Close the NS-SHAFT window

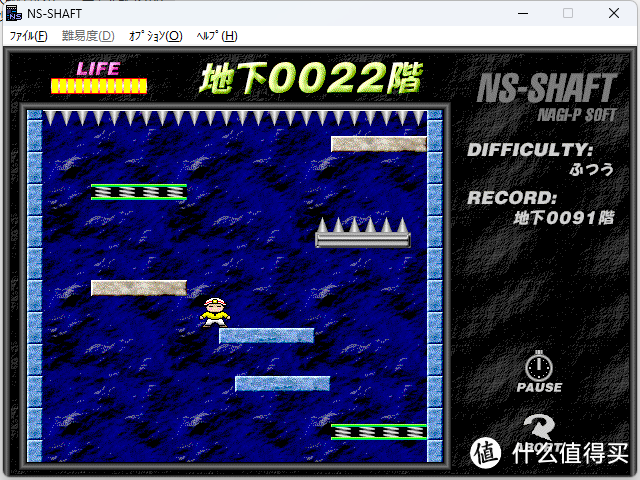614,13
